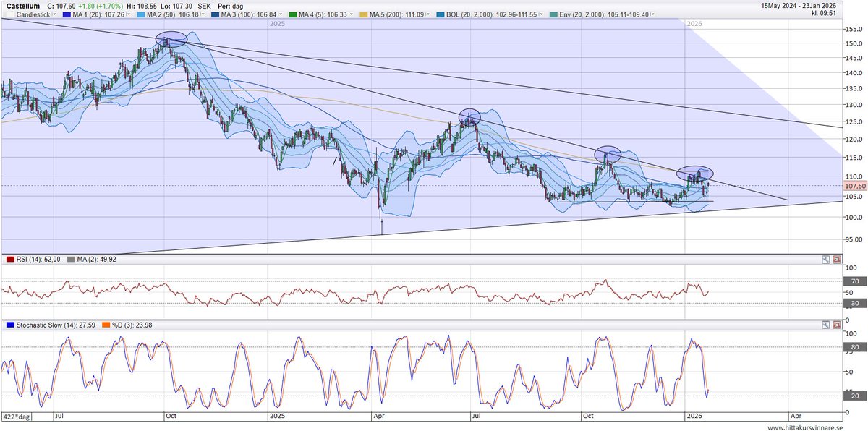Screen dimensions: 868x431
Task: Click the 100.00 price axis label
Action: coord(854,217)
